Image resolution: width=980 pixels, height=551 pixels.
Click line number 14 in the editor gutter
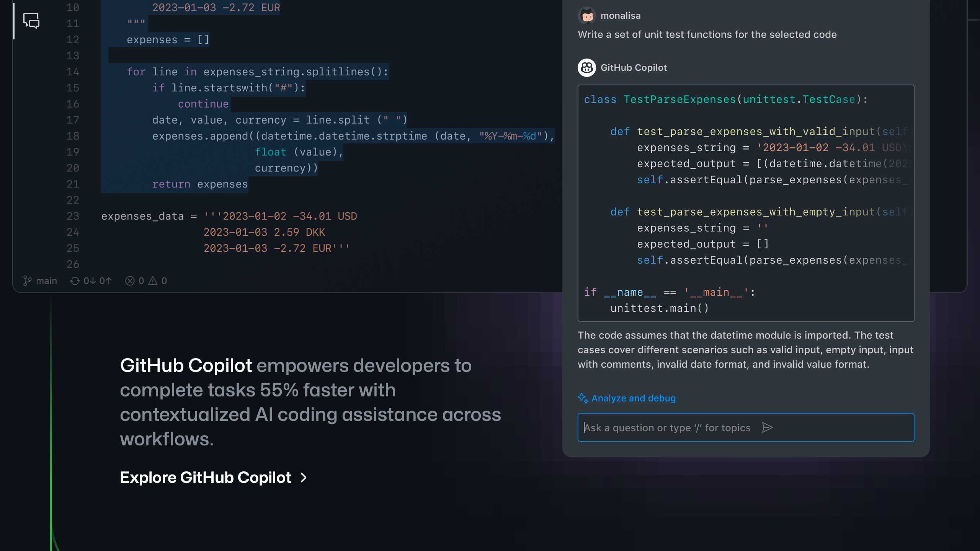[x=73, y=72]
